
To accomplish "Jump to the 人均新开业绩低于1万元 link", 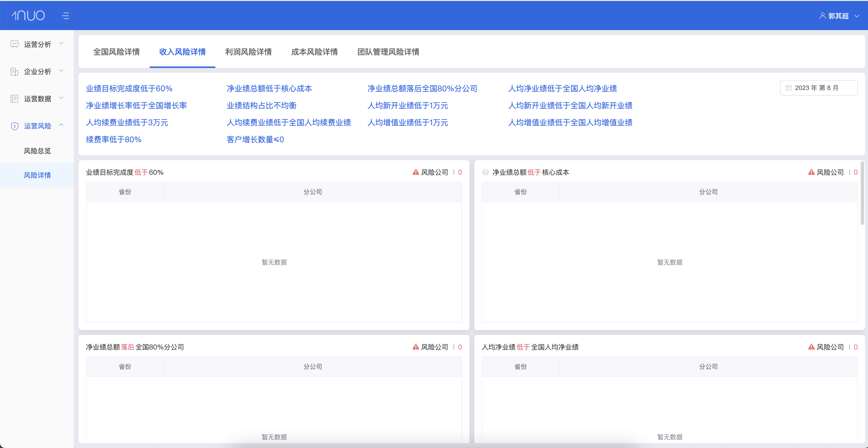I will click(x=408, y=105).
